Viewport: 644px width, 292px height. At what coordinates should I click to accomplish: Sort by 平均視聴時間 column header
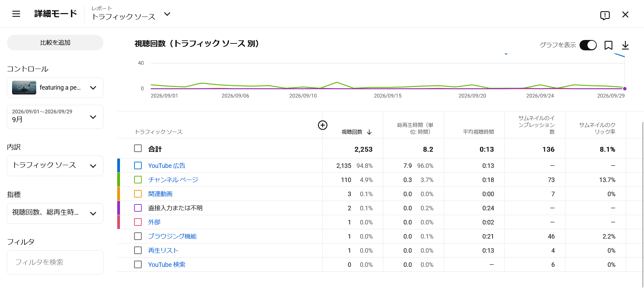[479, 132]
